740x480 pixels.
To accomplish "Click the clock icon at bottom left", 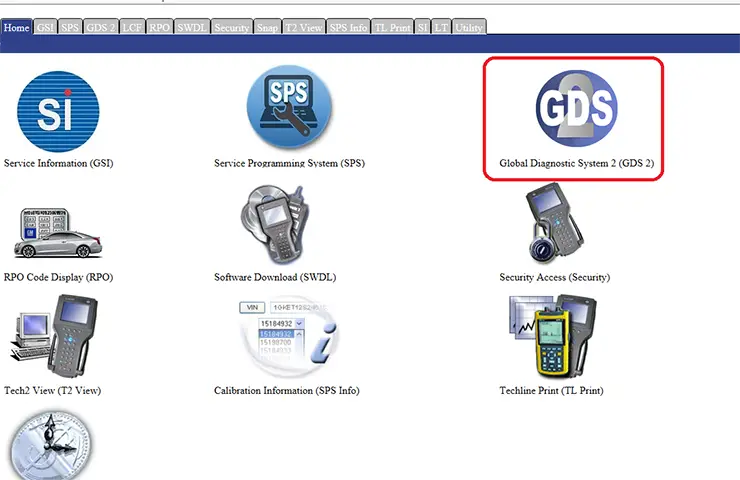I will click(51, 445).
